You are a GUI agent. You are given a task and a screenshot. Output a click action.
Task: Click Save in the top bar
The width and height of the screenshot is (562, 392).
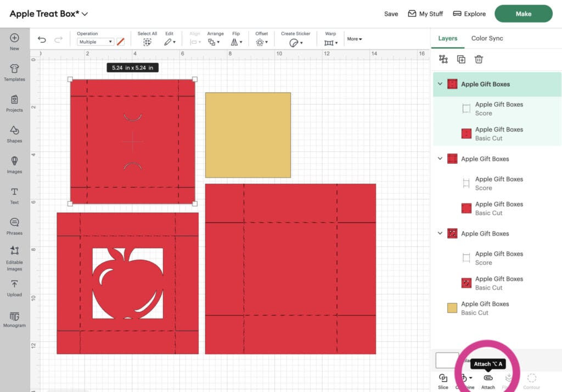point(391,14)
